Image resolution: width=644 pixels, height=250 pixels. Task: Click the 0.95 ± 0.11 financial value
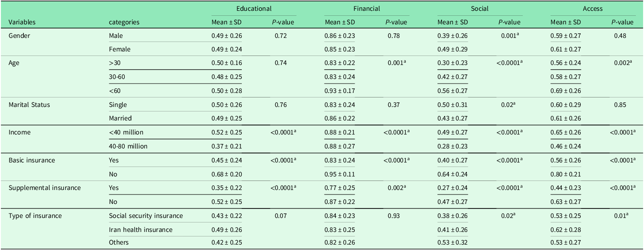[339, 174]
